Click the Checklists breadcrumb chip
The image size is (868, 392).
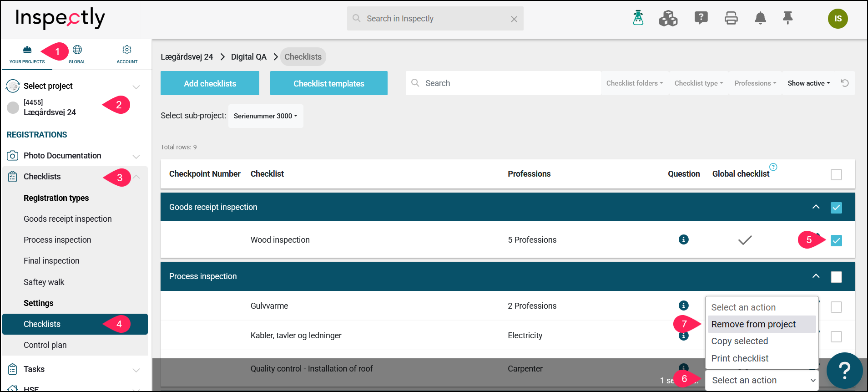coord(303,57)
